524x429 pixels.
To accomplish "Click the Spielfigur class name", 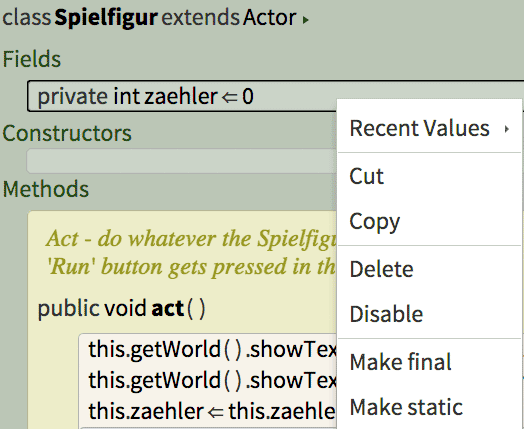I will click(x=106, y=17).
